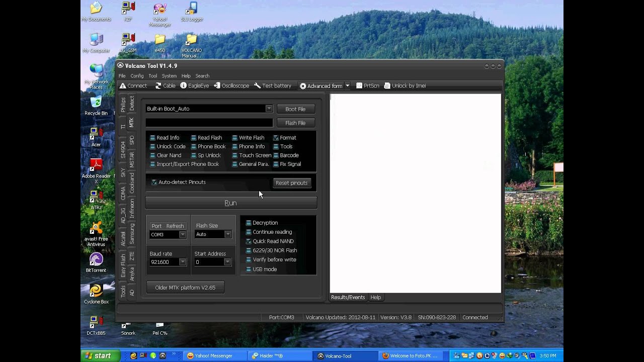The height and width of the screenshot is (362, 644).
Task: Open the Flash Size Auto dropdown
Action: (x=227, y=234)
